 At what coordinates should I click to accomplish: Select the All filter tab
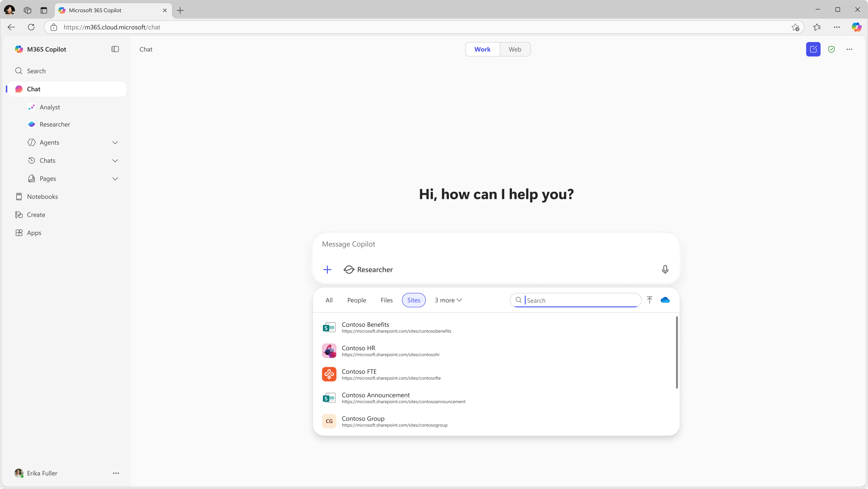329,300
